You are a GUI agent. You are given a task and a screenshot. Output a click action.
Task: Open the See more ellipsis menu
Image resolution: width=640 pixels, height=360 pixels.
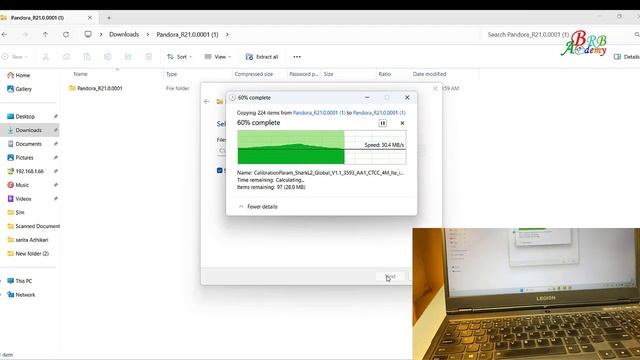pyautogui.click(x=297, y=57)
